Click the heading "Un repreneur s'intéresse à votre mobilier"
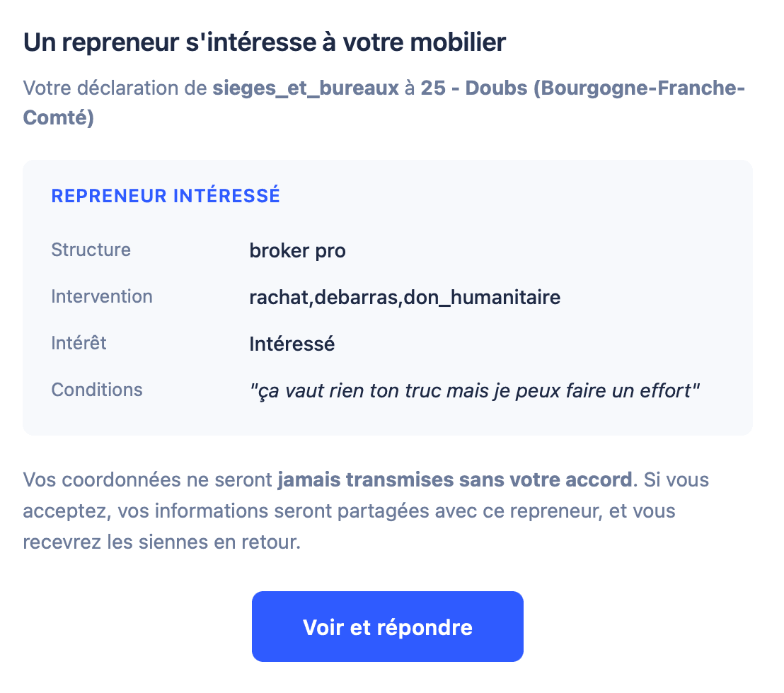 pyautogui.click(x=265, y=42)
